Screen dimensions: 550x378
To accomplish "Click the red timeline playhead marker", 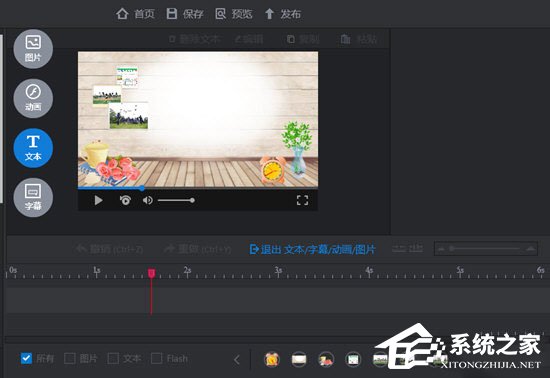I will coord(152,273).
